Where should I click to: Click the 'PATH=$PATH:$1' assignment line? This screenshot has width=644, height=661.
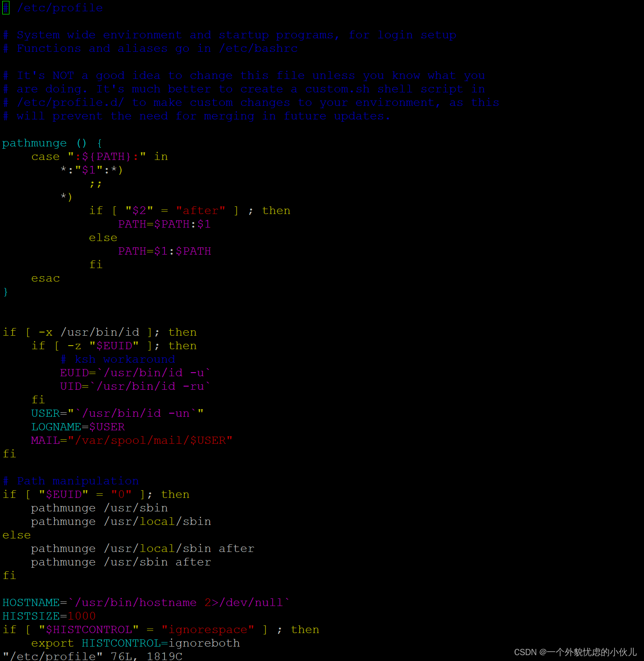pyautogui.click(x=164, y=224)
